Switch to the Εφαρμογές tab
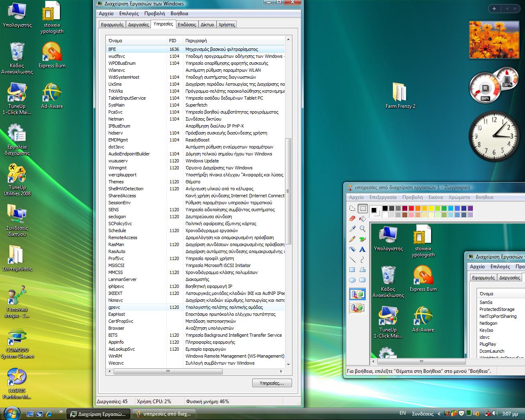The height and width of the screenshot is (420, 525). coord(112,25)
